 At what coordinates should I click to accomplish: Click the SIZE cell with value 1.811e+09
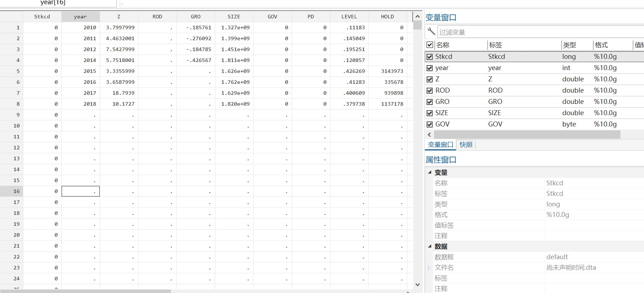click(x=234, y=60)
